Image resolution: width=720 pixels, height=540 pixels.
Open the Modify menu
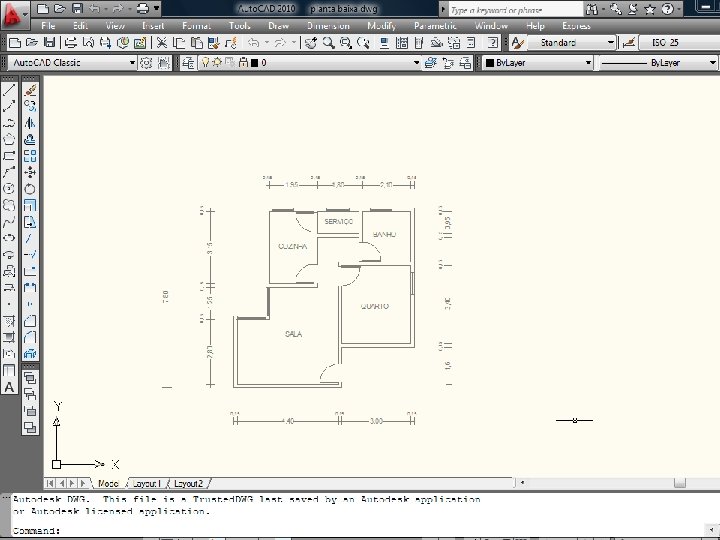pos(381,26)
